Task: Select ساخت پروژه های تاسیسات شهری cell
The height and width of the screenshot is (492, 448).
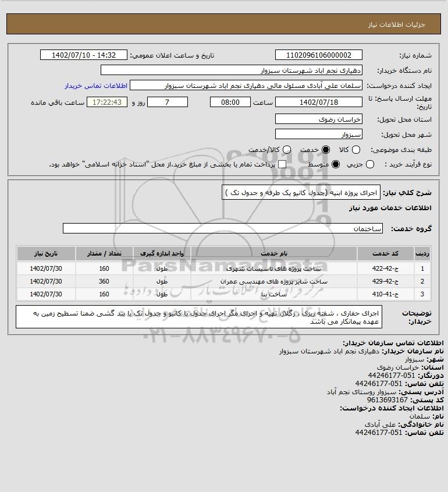Action: click(273, 268)
